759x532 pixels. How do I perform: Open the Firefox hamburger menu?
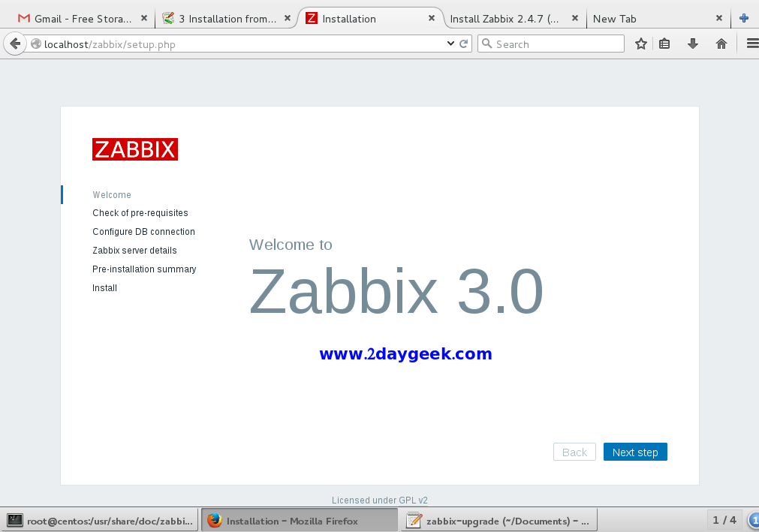[x=752, y=44]
